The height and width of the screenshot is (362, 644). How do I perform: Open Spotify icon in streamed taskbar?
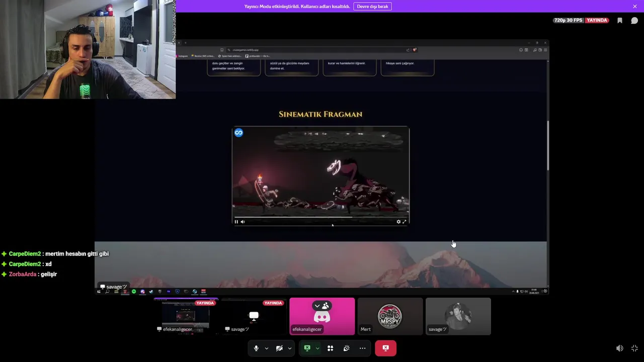[134, 292]
